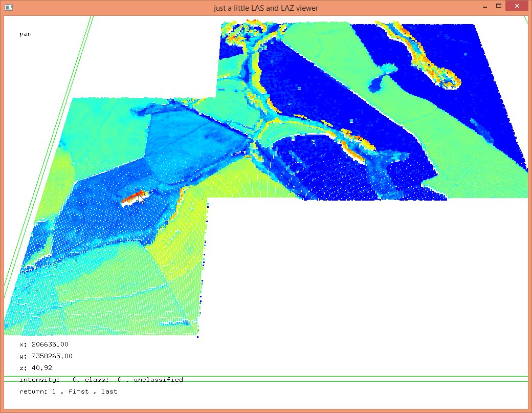
Task: Click the intensity and class readout line
Action: pyautogui.click(x=101, y=380)
